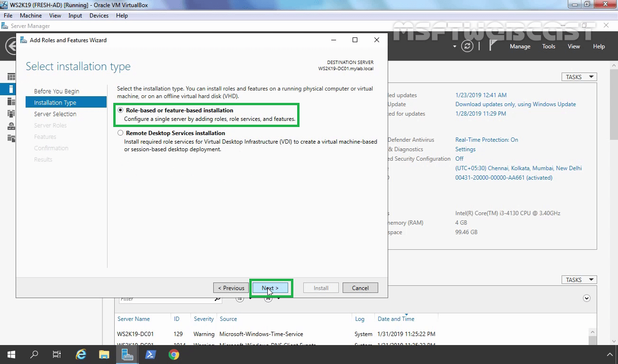
Task: Launch Microsoft Edge from the taskbar
Action: click(81, 354)
